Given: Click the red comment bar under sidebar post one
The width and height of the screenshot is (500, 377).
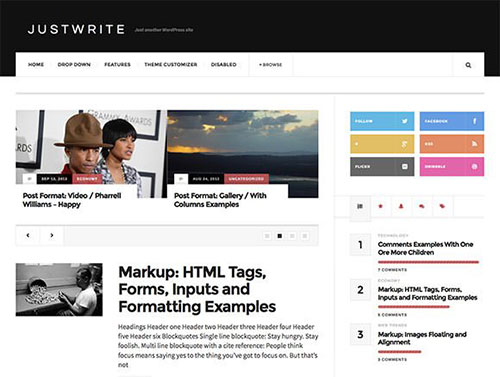Looking at the screenshot, I should click(x=428, y=262).
